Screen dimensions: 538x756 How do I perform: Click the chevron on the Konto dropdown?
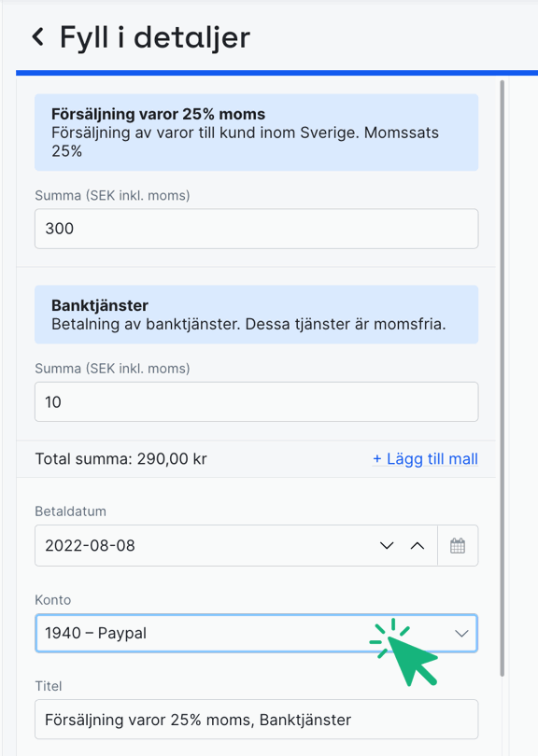click(461, 633)
